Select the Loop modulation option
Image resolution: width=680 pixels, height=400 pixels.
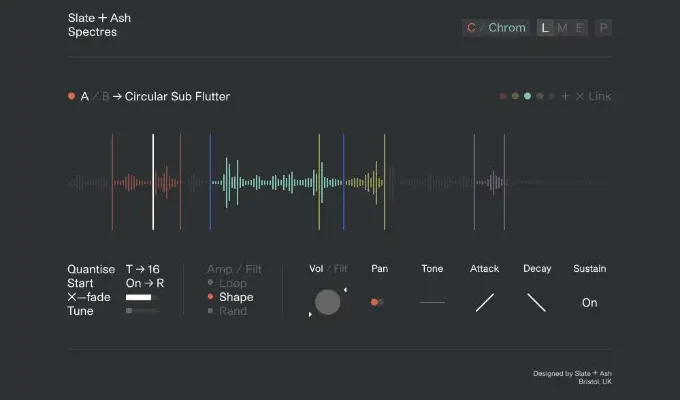pos(232,283)
